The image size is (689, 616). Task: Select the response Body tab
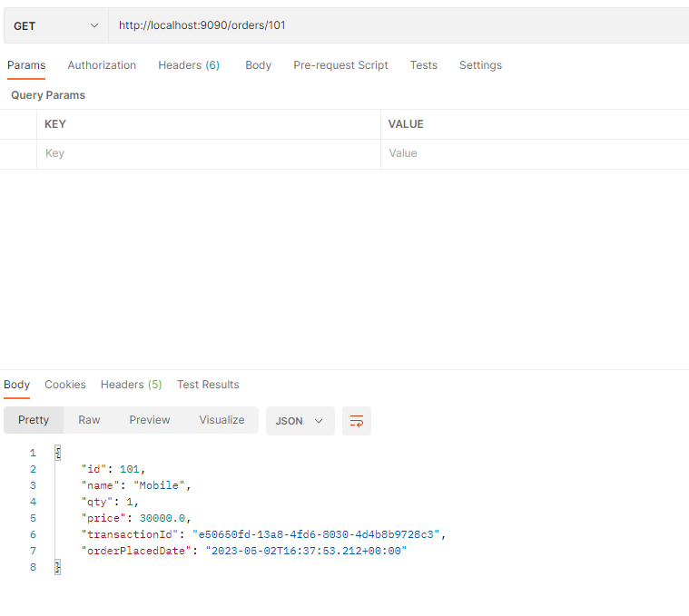(x=16, y=385)
